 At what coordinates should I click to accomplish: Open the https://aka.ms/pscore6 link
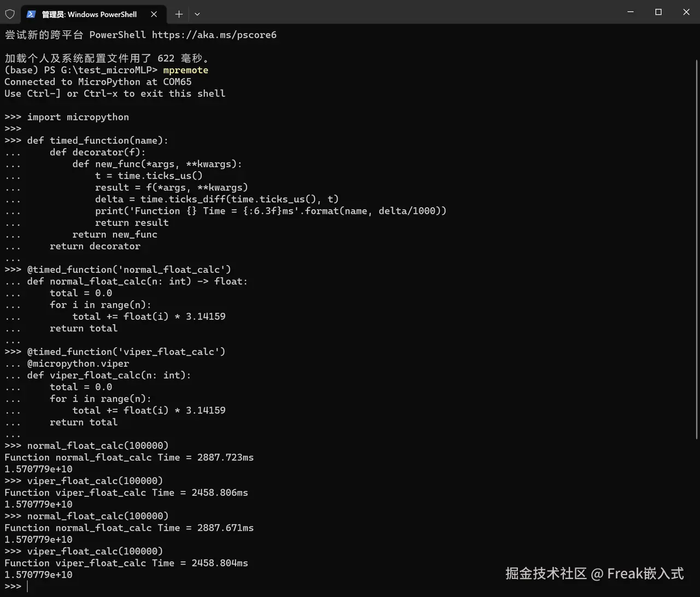[x=214, y=35]
